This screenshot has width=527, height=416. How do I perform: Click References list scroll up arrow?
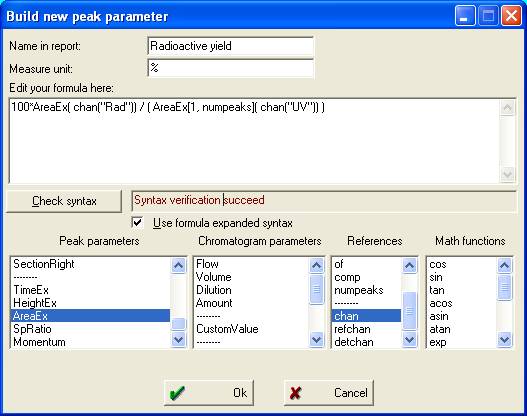tap(409, 265)
